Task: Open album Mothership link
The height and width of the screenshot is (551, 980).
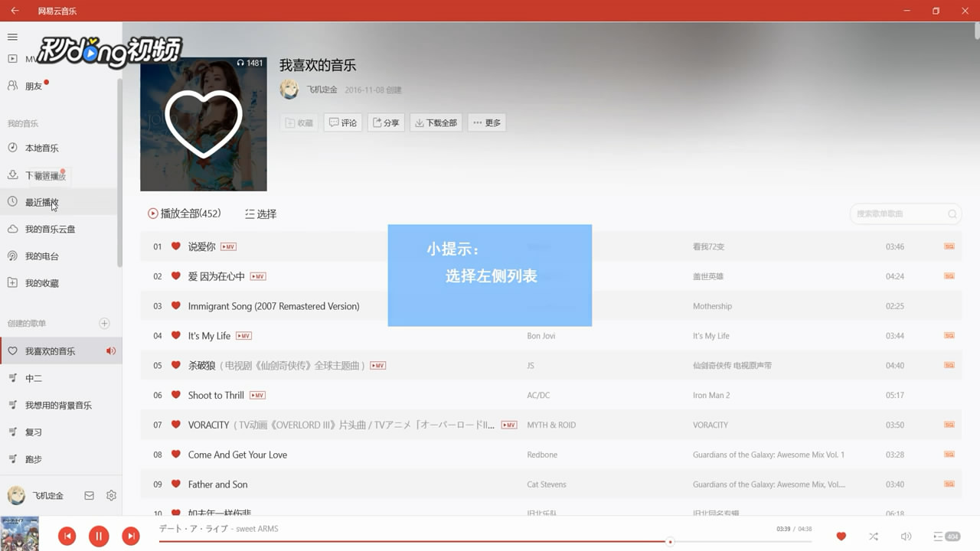Action: click(x=712, y=306)
